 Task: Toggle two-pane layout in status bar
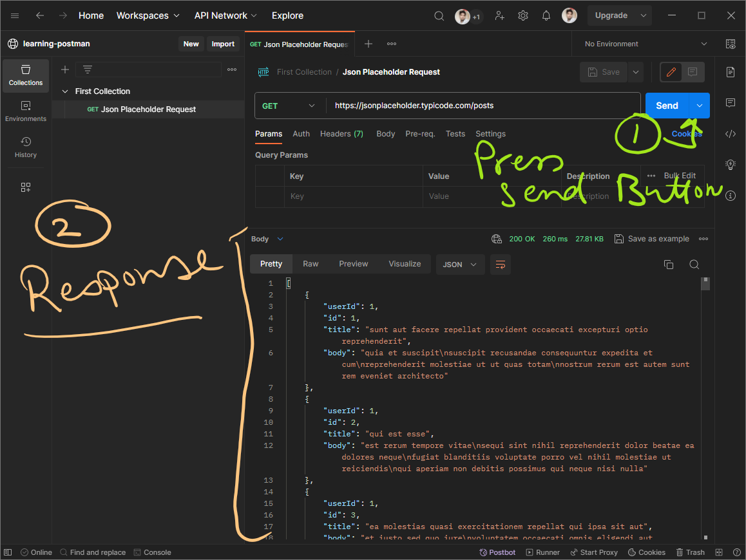tap(719, 552)
